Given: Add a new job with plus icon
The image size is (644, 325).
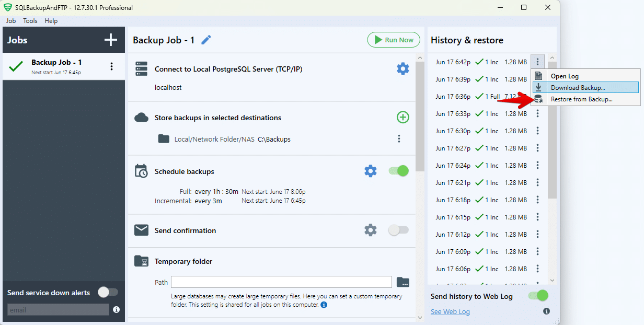Looking at the screenshot, I should pyautogui.click(x=110, y=40).
